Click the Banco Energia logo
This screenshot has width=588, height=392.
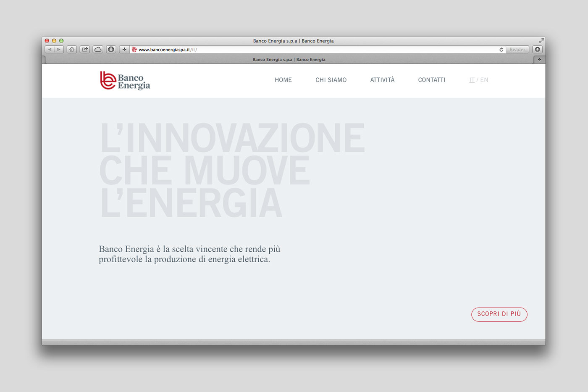[x=125, y=81]
